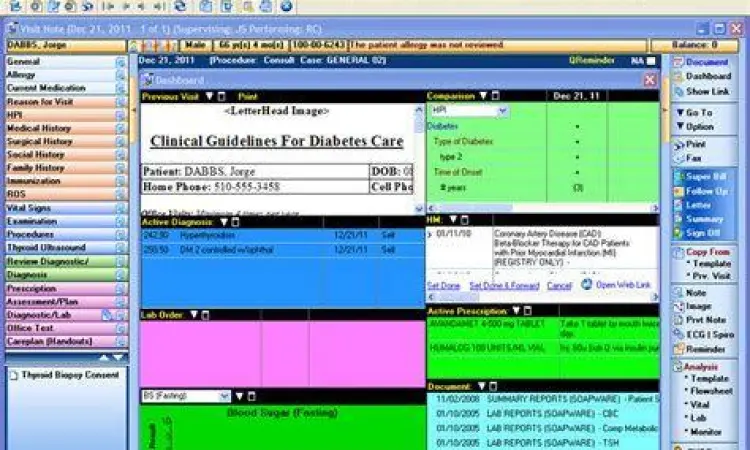Click the Analysis icon in the right panel
Screen dimensions: 750x450
[678, 367]
